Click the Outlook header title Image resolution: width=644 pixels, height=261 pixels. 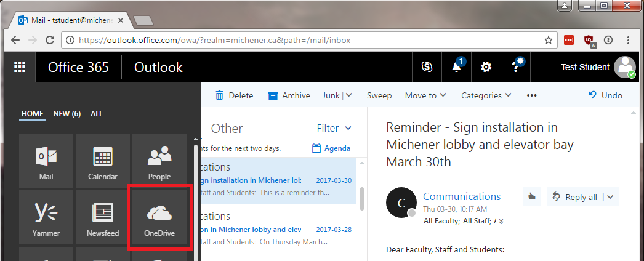click(158, 67)
